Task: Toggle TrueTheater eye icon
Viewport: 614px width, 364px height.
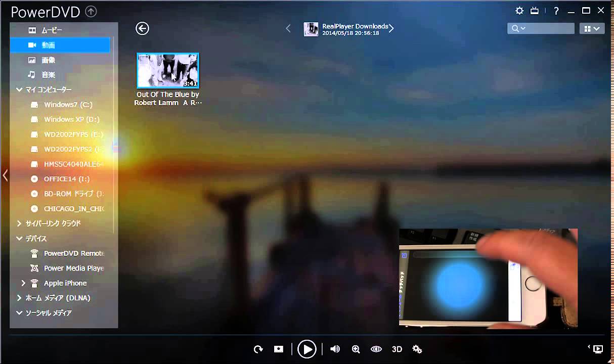Action: (x=376, y=349)
